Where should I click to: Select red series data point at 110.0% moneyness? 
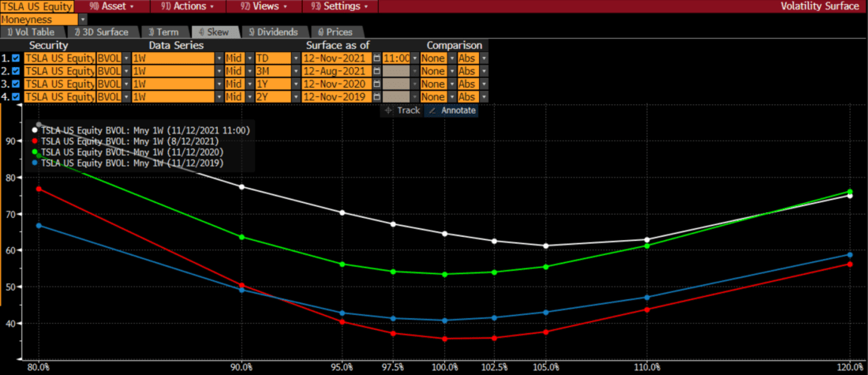[647, 309]
